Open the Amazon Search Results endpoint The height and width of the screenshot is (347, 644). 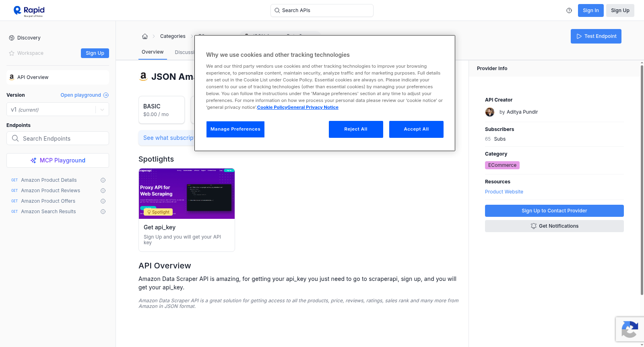click(x=48, y=212)
